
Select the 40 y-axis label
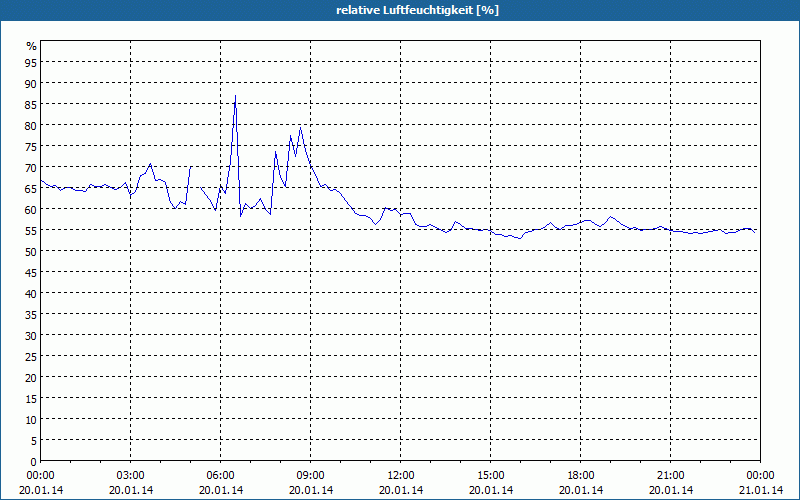tap(31, 293)
